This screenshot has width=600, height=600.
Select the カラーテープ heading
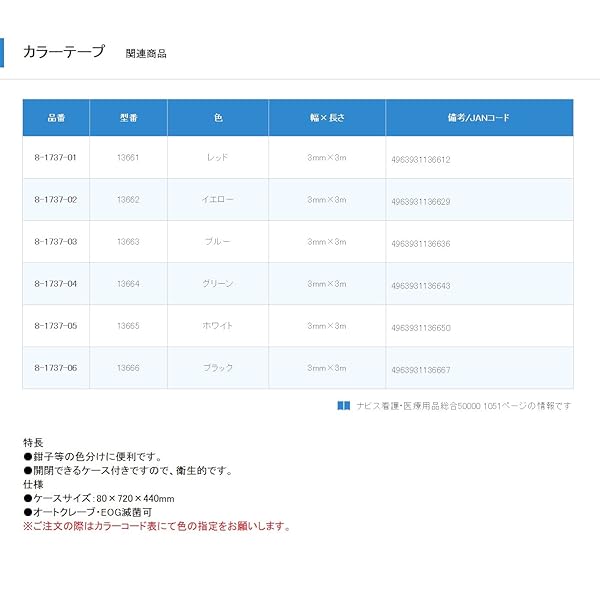64,52
